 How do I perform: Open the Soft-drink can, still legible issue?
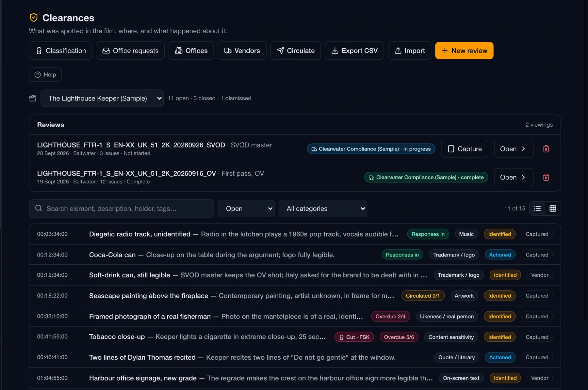tap(295, 275)
